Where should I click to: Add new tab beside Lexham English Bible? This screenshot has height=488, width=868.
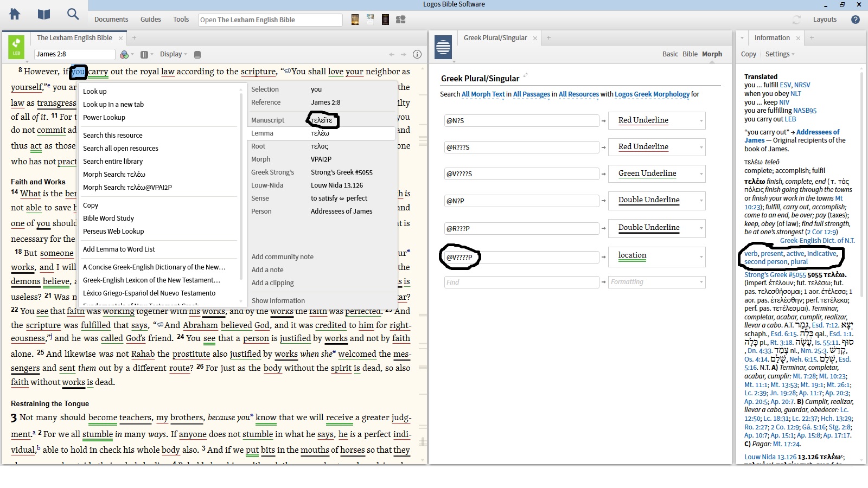(x=134, y=38)
